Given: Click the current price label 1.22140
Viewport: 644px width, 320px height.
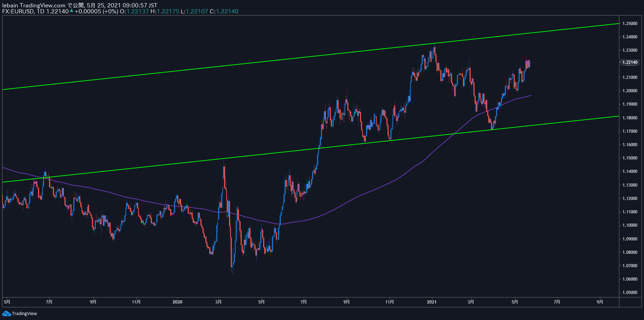Looking at the screenshot, I should 630,62.
